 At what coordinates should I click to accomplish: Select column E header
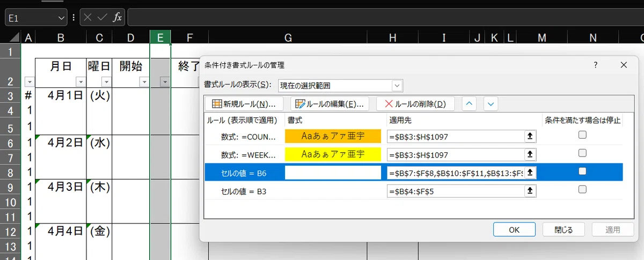pyautogui.click(x=160, y=37)
